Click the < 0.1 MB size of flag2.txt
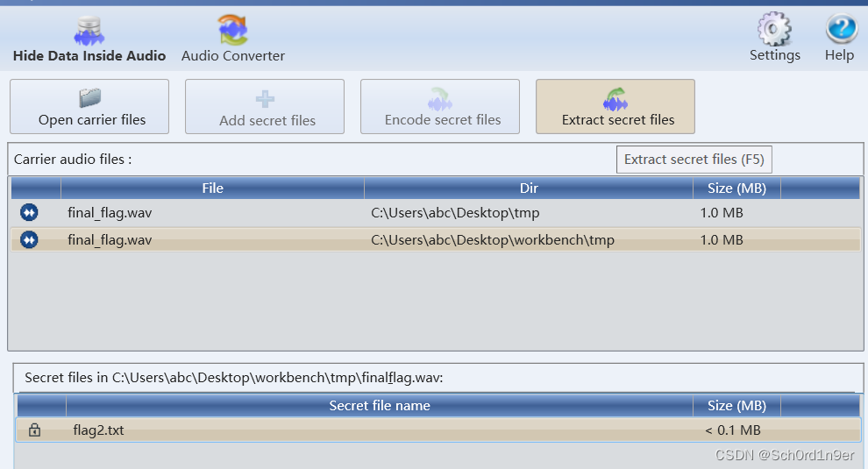The width and height of the screenshot is (868, 469). coord(733,430)
